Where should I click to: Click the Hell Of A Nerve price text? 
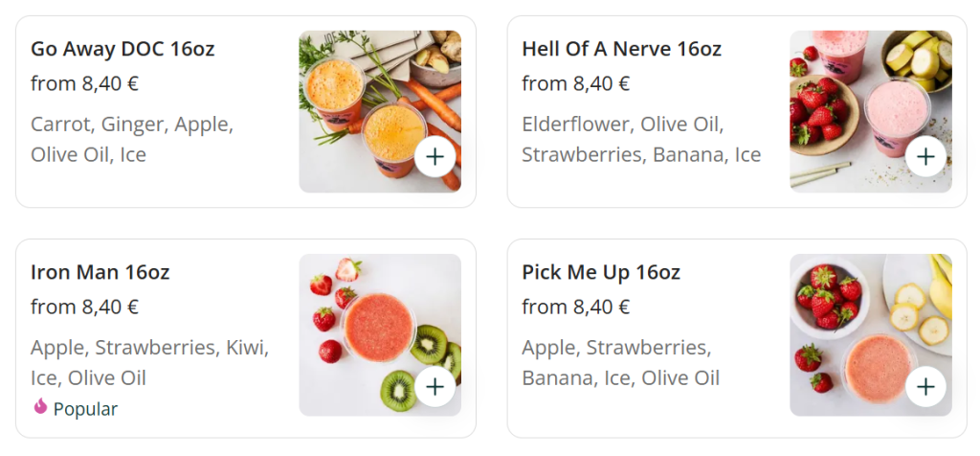pos(575,84)
